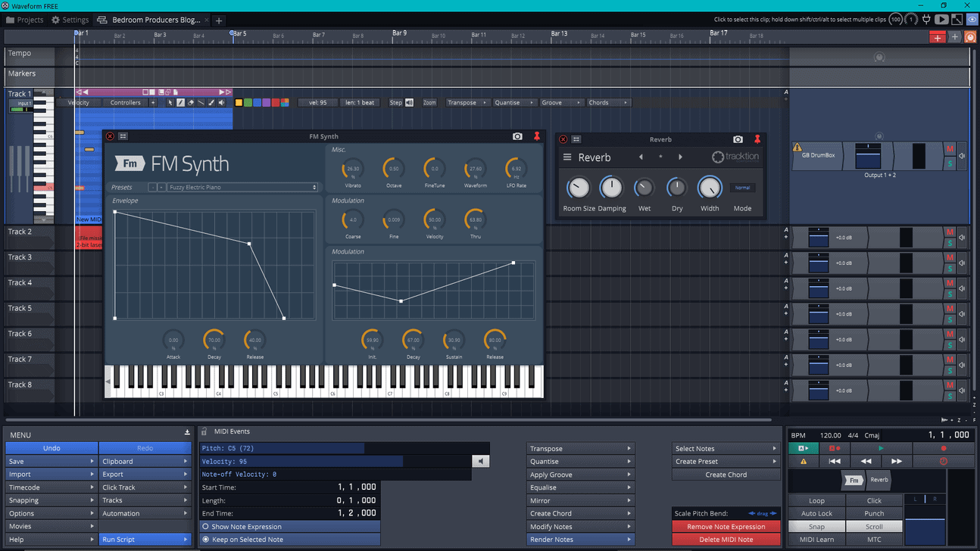Select the eraser tool in MIDI toolbar
The image size is (980, 551).
click(191, 103)
